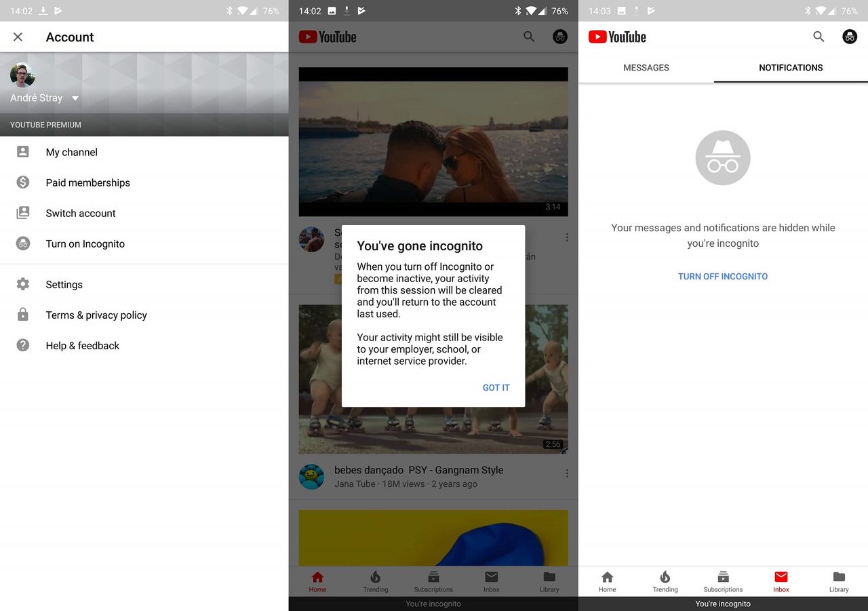This screenshot has width=868, height=611.
Task: Open the three-dot menu for the first video
Action: point(567,237)
